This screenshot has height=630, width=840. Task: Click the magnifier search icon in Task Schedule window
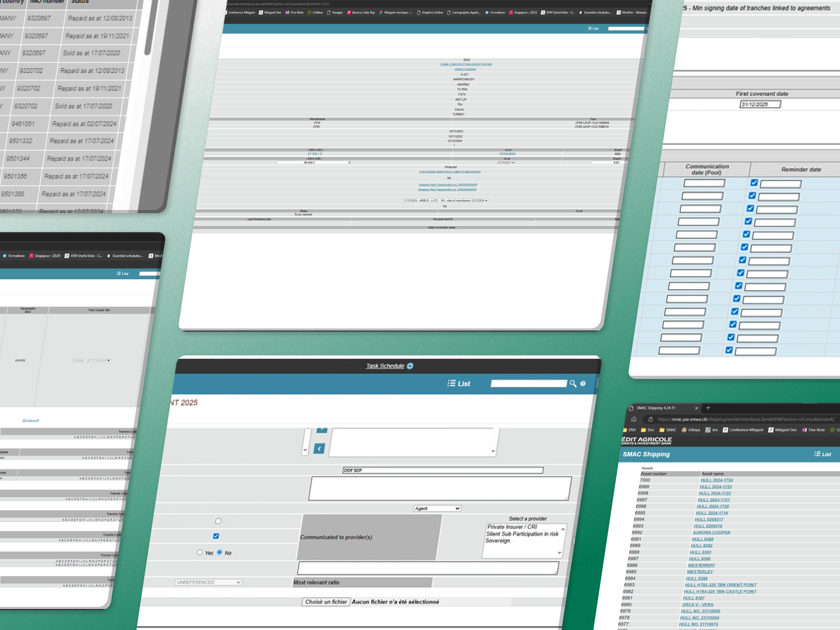pyautogui.click(x=573, y=384)
